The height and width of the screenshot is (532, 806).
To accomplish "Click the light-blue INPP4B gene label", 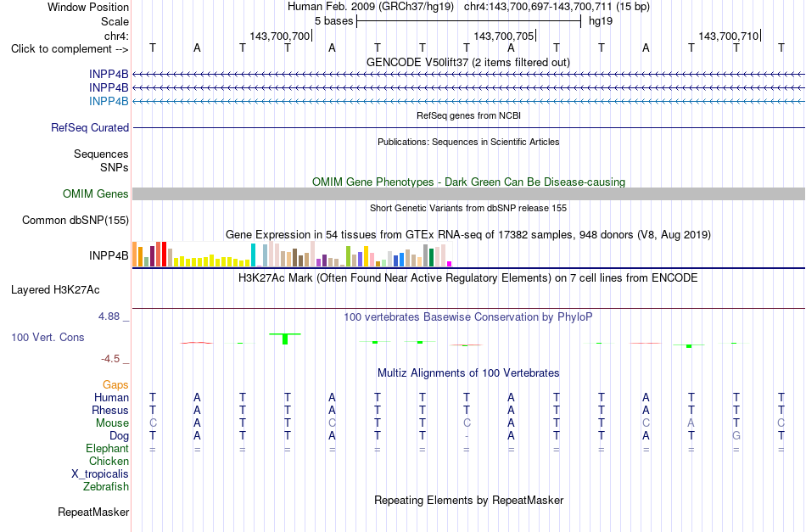I will click(109, 101).
